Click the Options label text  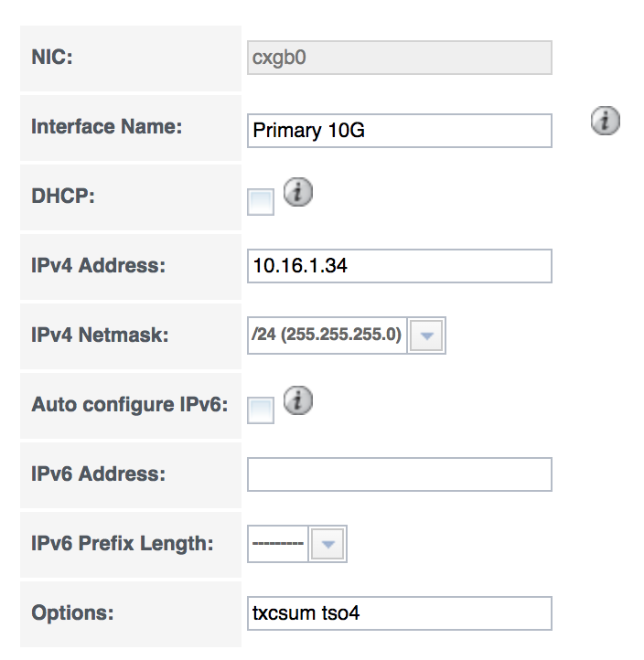(x=72, y=612)
